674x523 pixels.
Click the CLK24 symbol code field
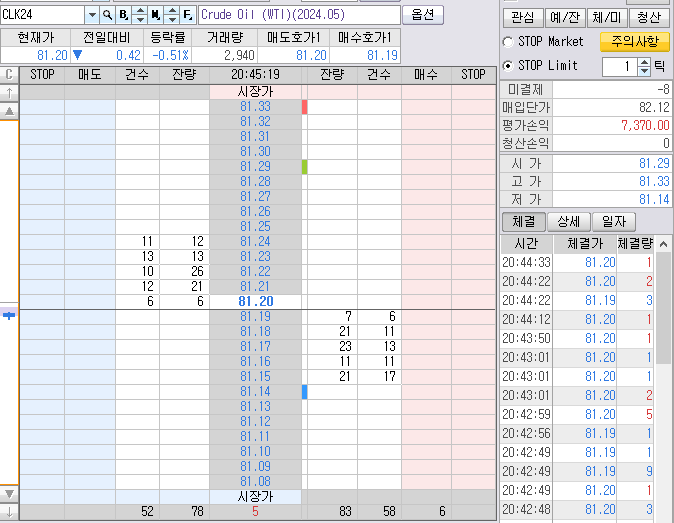pos(43,15)
